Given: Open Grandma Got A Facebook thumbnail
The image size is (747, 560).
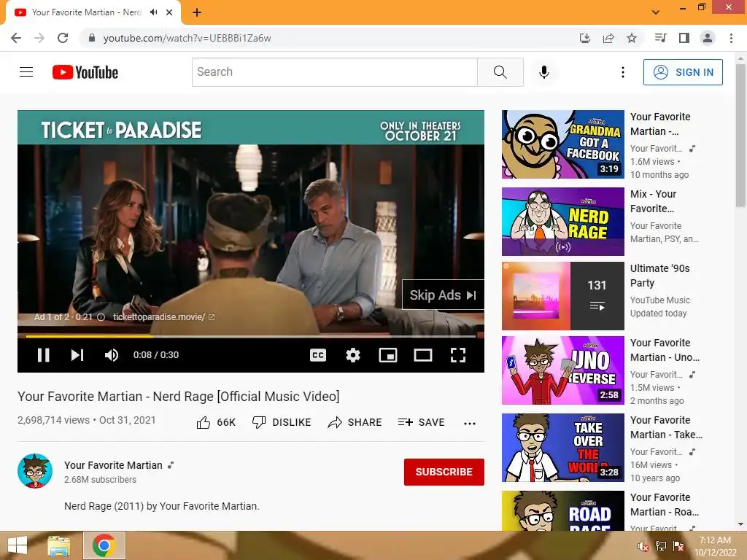Looking at the screenshot, I should [x=562, y=144].
